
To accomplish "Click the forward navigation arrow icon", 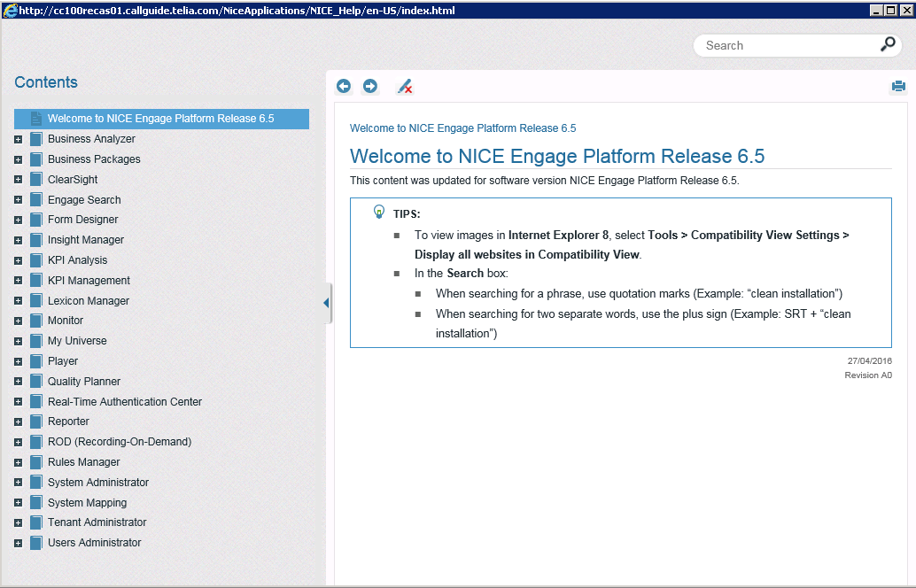I will point(370,86).
